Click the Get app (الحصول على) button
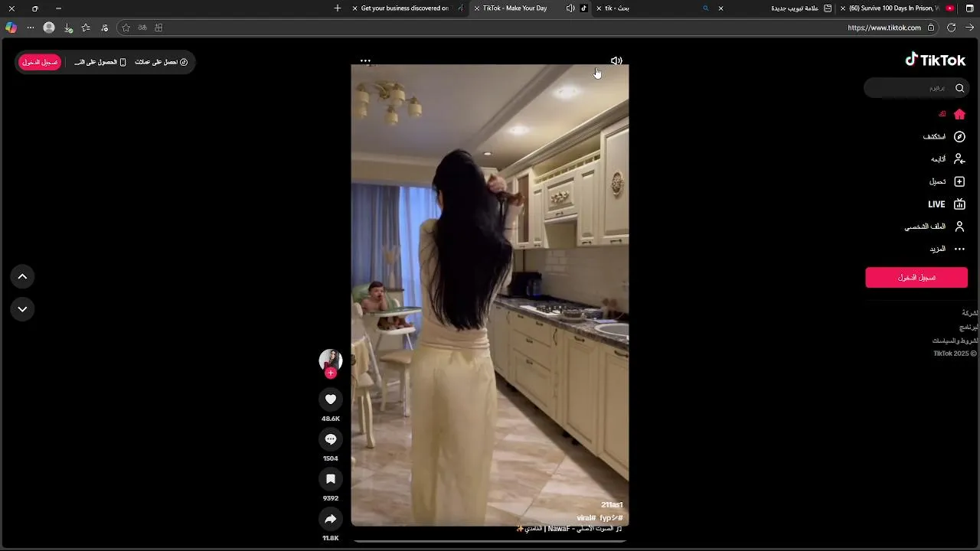980x551 pixels. coord(100,62)
